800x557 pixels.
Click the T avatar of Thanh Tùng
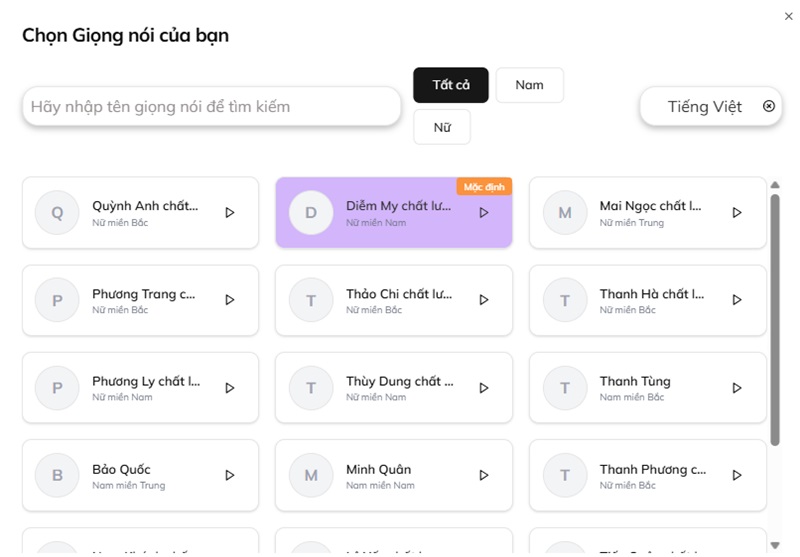point(565,388)
